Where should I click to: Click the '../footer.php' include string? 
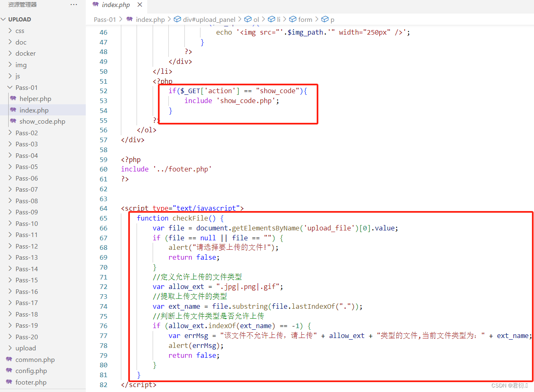pos(182,169)
